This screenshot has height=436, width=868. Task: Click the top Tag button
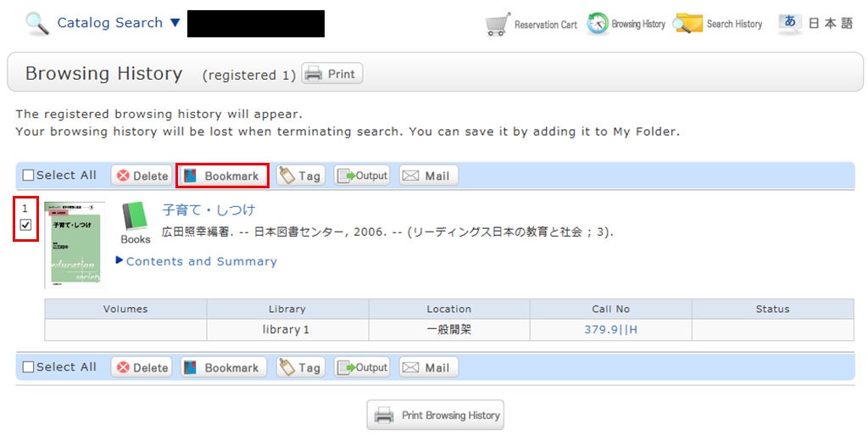[x=300, y=176]
